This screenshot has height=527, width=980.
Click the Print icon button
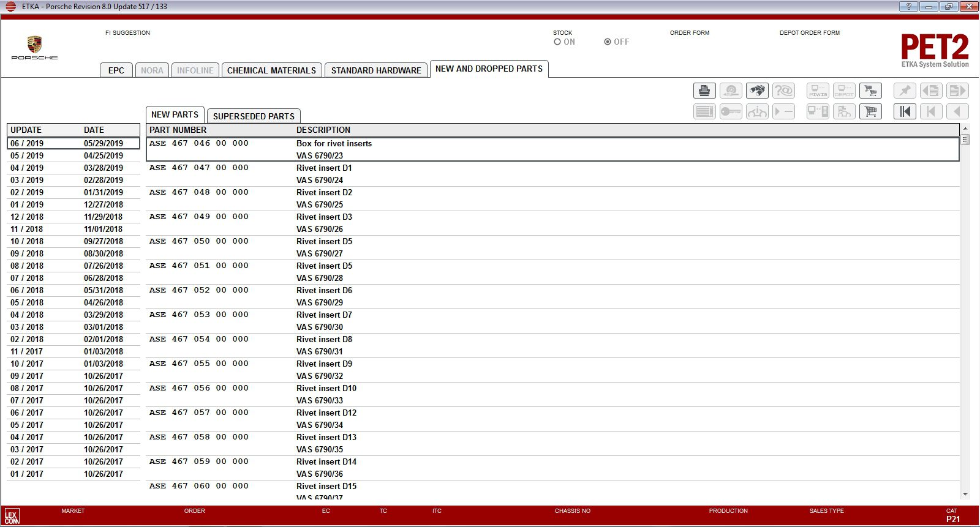[x=704, y=91]
